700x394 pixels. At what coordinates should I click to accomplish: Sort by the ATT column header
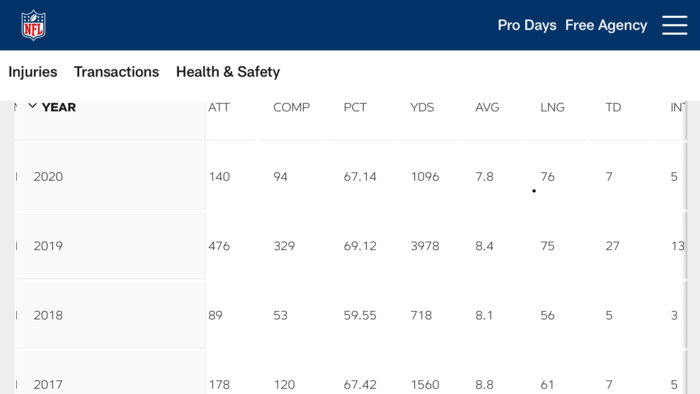[x=219, y=108]
